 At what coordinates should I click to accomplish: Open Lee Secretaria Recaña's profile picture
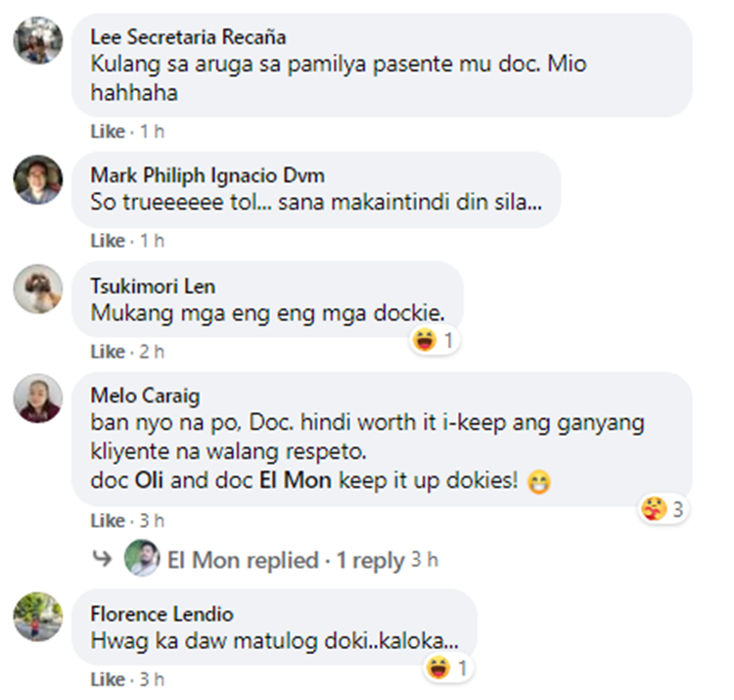[38, 40]
